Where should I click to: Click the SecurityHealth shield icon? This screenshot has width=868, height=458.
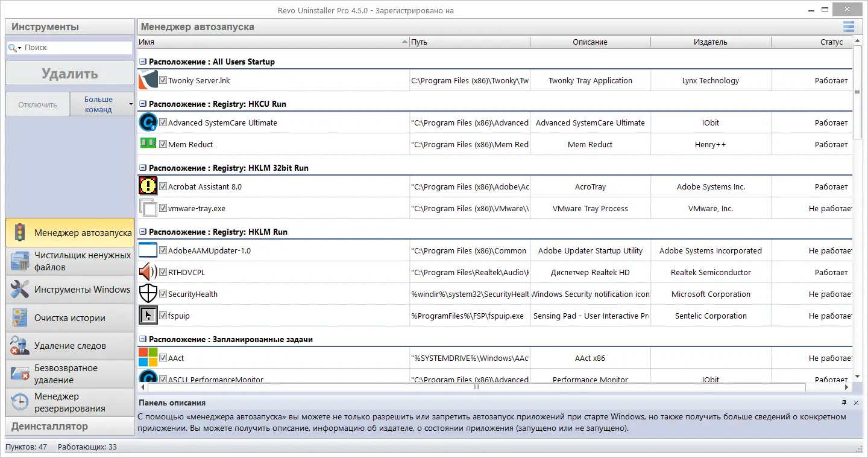pyautogui.click(x=148, y=294)
